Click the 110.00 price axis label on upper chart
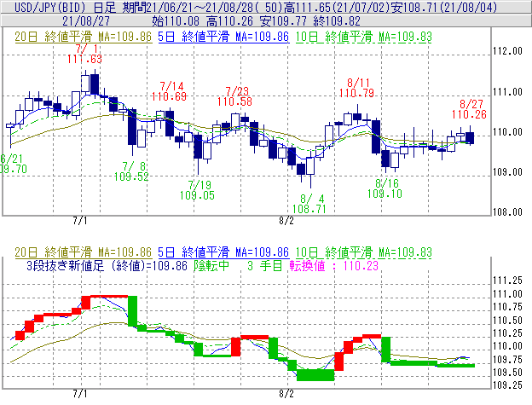Image resolution: width=532 pixels, height=405 pixels. click(x=507, y=132)
